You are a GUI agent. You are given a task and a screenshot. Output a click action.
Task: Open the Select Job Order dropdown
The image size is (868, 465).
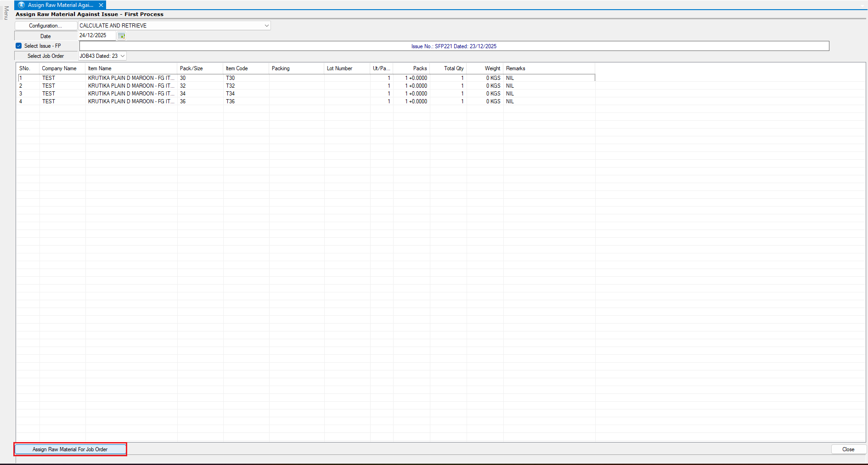pyautogui.click(x=123, y=56)
